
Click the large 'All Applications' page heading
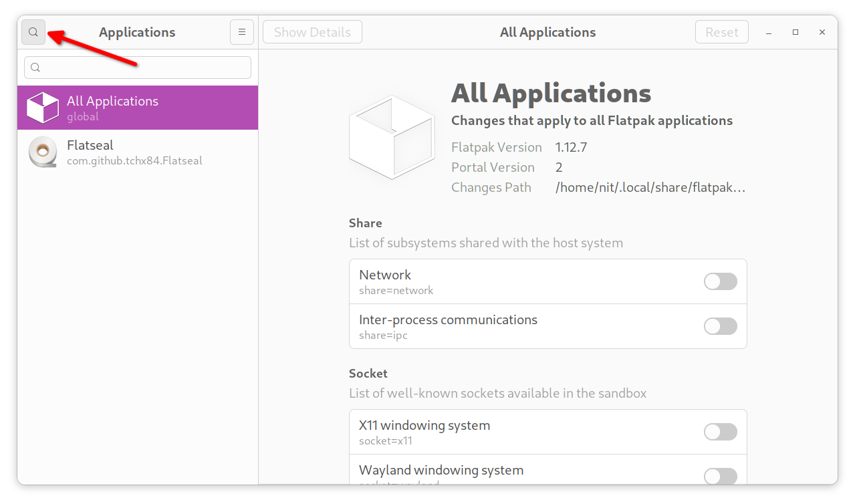click(552, 93)
